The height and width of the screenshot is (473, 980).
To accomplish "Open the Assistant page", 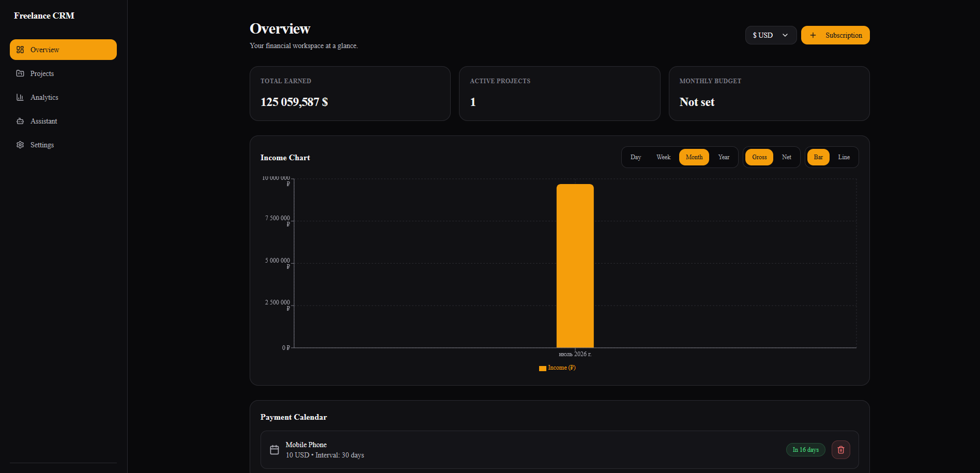I will click(x=63, y=121).
